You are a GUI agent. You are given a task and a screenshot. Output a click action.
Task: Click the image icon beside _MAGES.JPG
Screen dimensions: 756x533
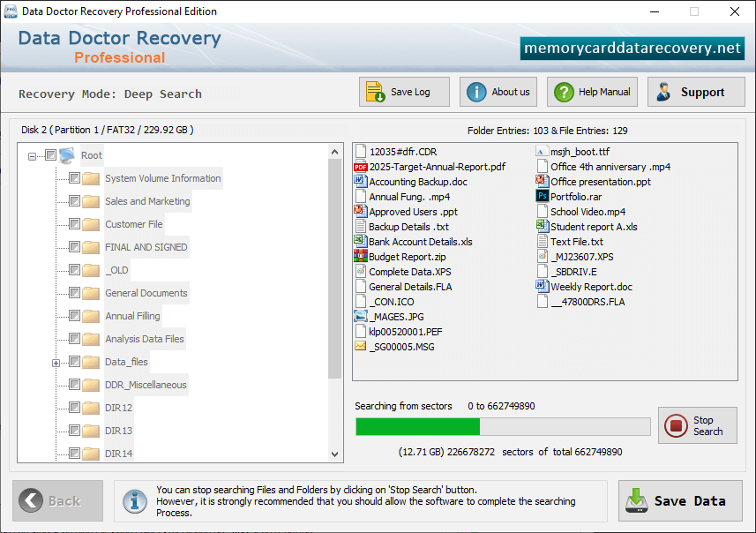click(x=360, y=317)
